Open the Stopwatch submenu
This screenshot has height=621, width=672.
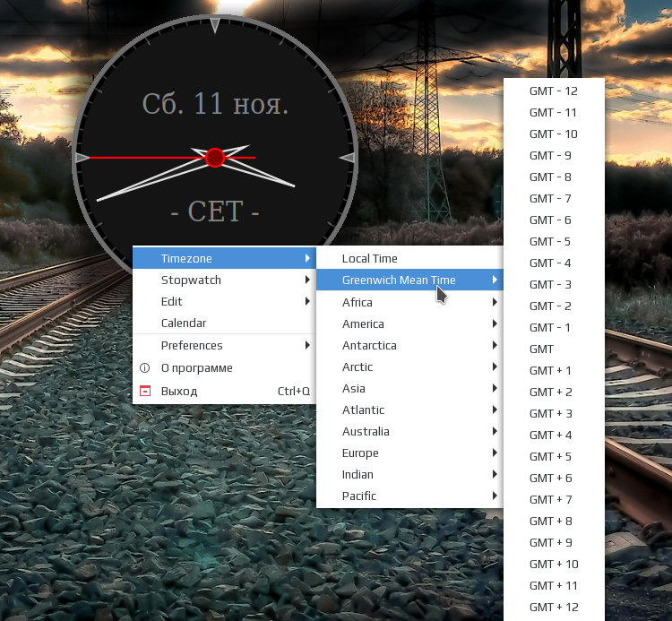click(x=224, y=280)
